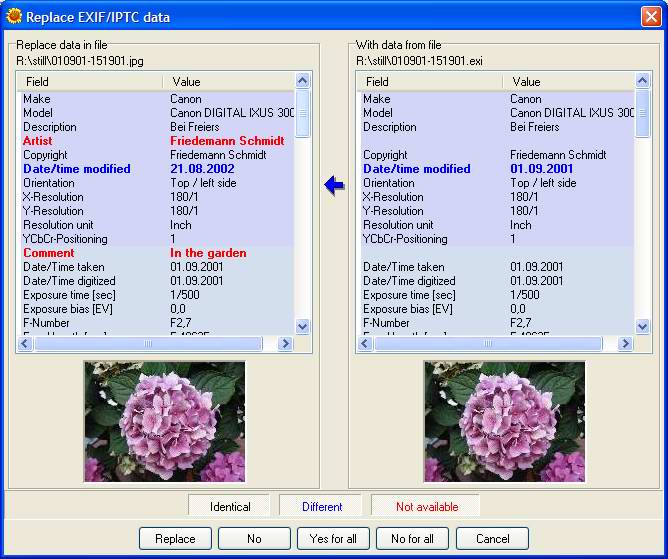
Task: Click the sunflower application icon in title bar
Action: 13,17
